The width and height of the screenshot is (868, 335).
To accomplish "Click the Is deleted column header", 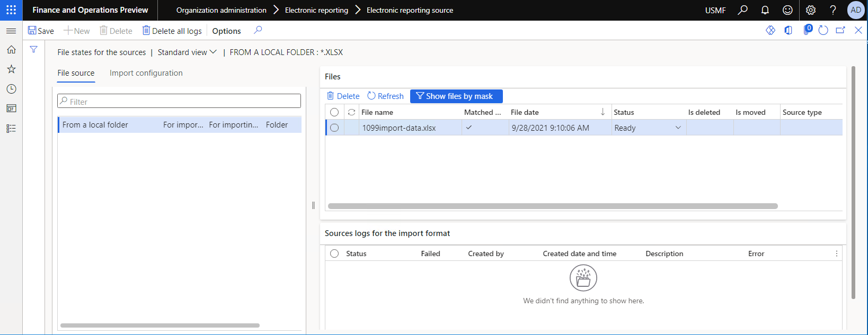I will 704,112.
